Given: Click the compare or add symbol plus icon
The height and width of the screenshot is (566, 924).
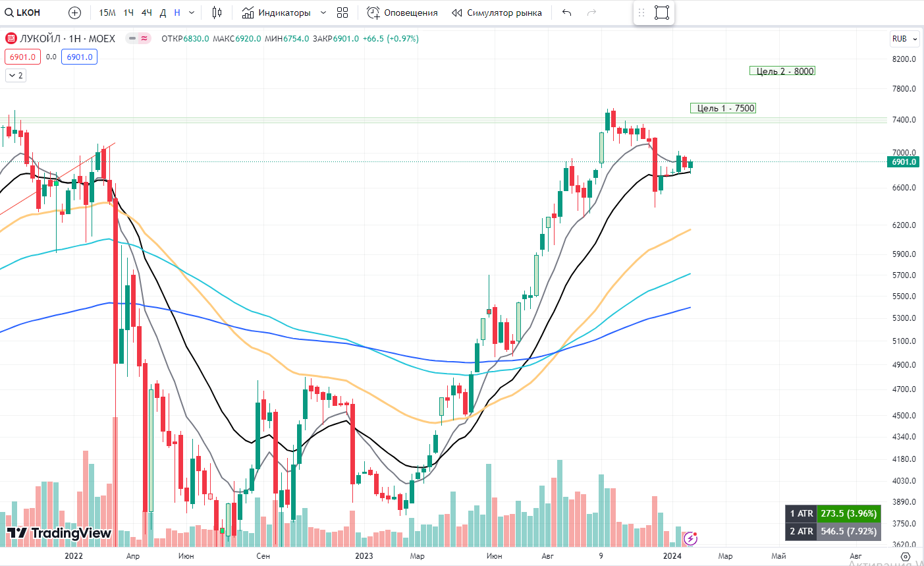Looking at the screenshot, I should (75, 13).
